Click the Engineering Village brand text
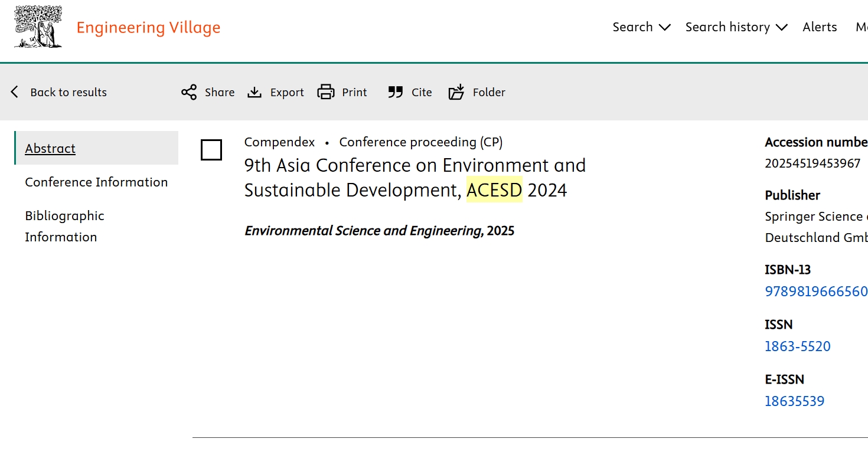 (148, 28)
